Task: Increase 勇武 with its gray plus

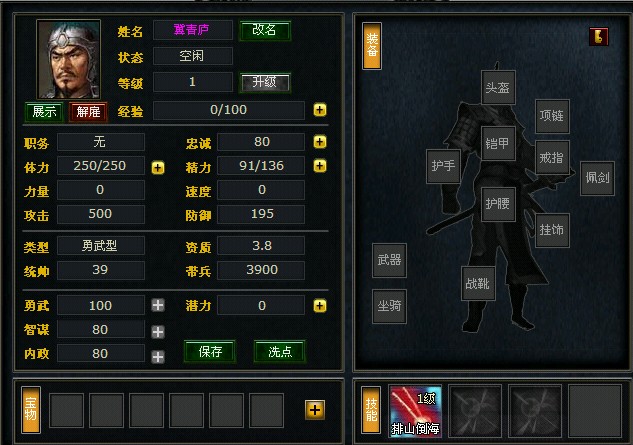Action: click(x=158, y=305)
